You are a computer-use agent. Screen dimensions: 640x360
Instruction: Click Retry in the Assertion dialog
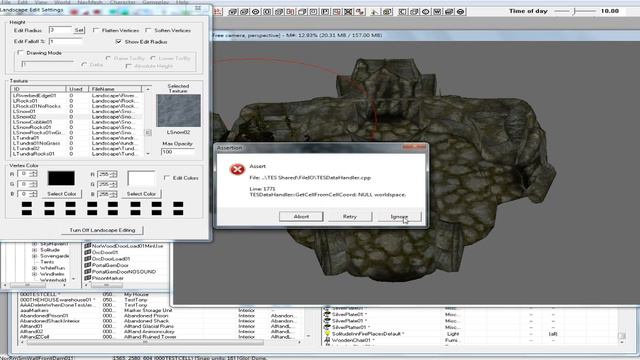click(x=350, y=217)
